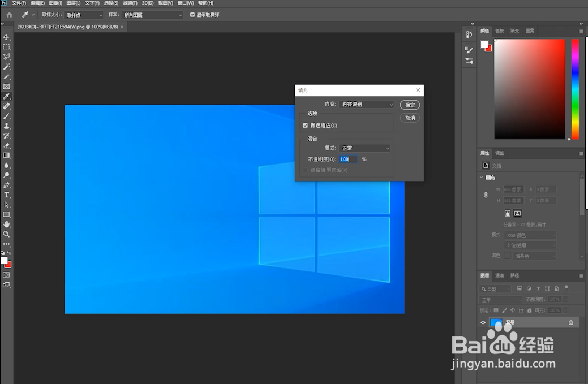Viewport: 588px width, 384px height.
Task: Select the Eyedropper tool in left toolbar
Action: (6, 96)
